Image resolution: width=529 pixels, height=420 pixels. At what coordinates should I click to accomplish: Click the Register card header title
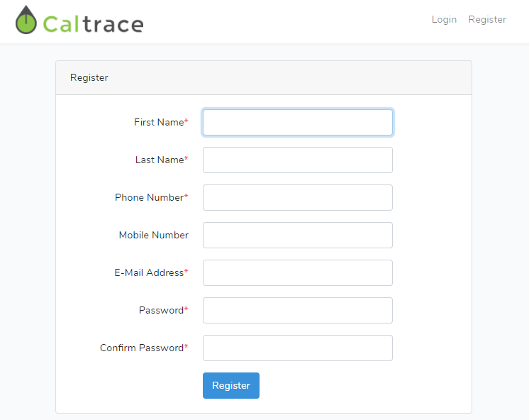click(x=89, y=77)
